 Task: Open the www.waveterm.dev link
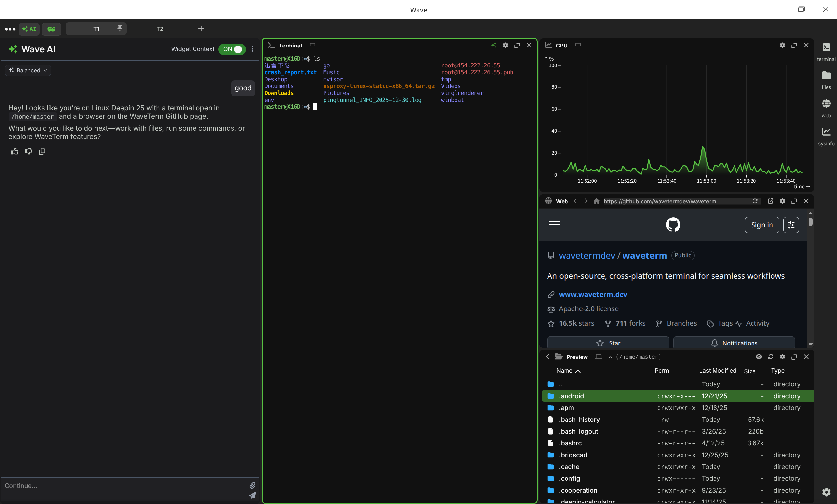click(593, 295)
